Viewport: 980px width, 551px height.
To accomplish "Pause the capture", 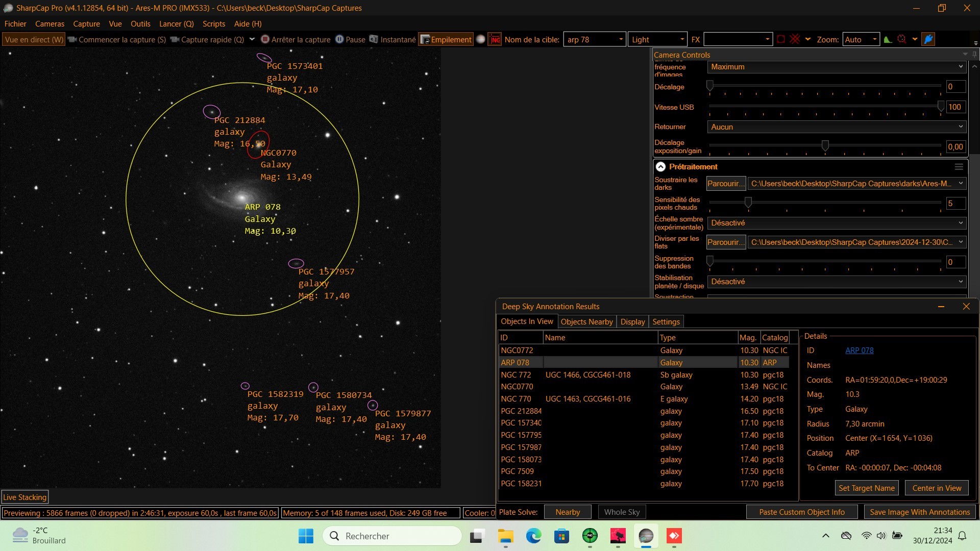I will coord(350,39).
